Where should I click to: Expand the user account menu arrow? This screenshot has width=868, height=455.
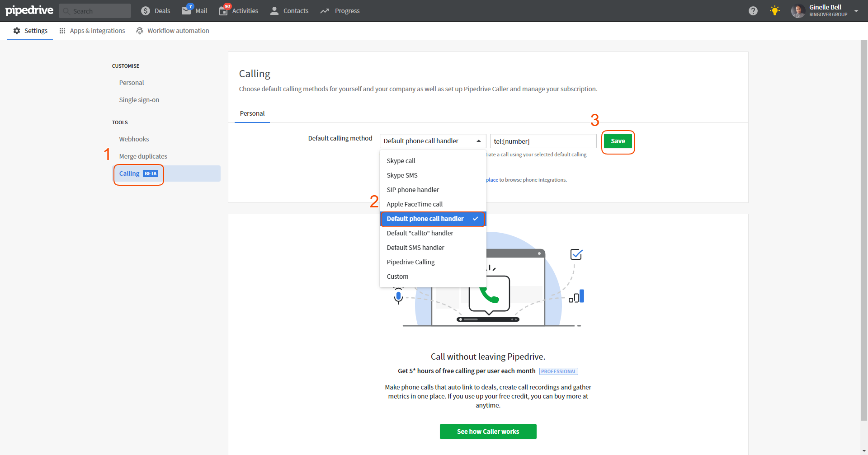point(856,11)
